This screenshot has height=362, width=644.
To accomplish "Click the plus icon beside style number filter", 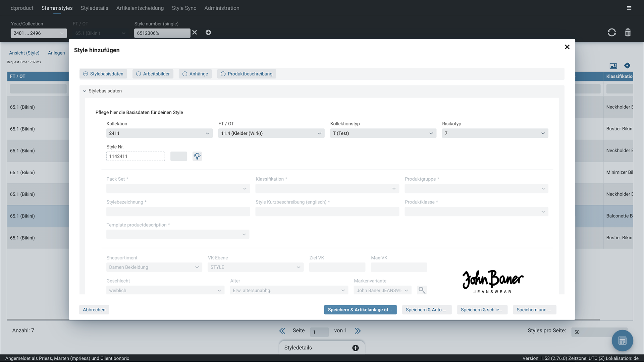I will point(208,33).
